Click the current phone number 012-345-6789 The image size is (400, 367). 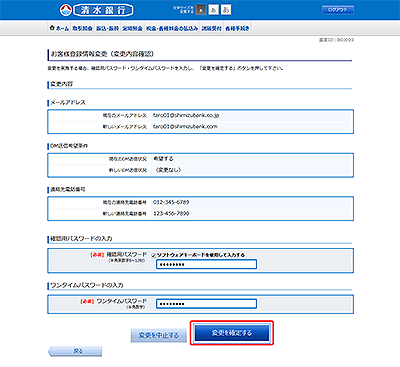point(171,202)
